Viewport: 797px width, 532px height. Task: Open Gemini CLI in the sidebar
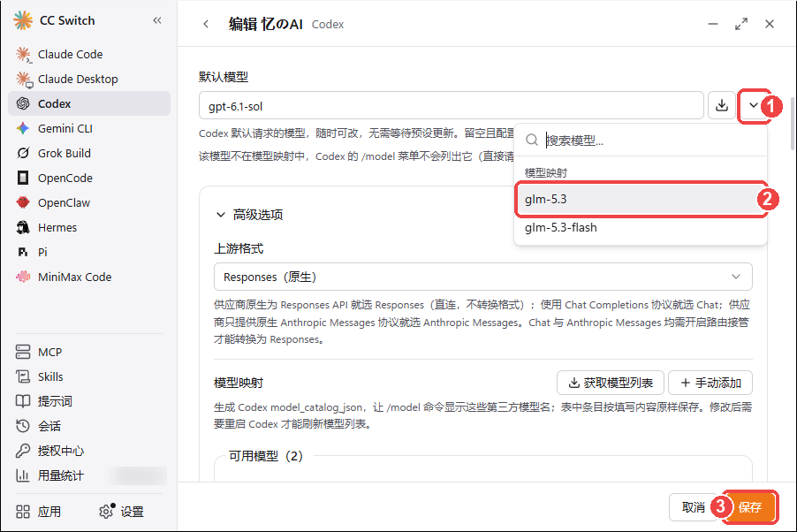coord(89,129)
